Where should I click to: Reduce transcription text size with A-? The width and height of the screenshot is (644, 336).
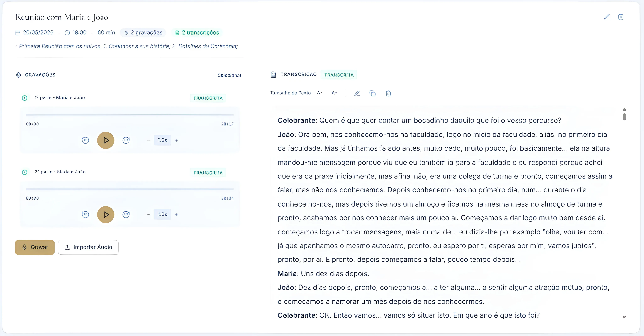point(319,93)
